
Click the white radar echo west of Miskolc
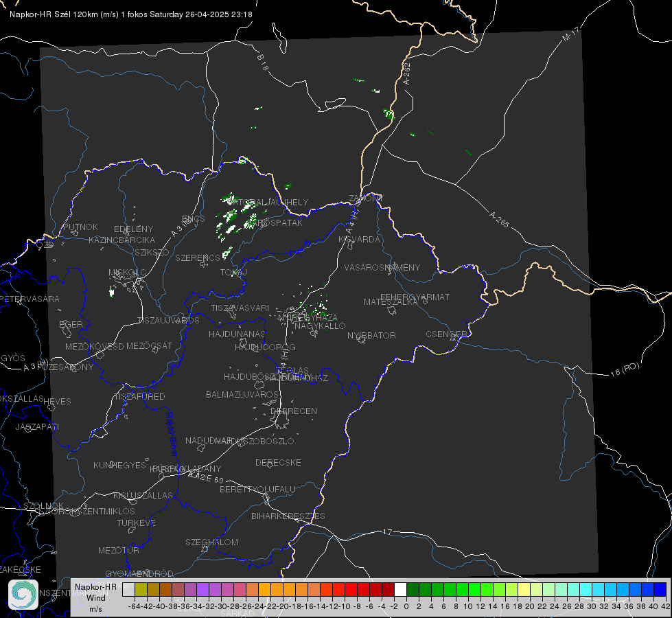[112, 292]
